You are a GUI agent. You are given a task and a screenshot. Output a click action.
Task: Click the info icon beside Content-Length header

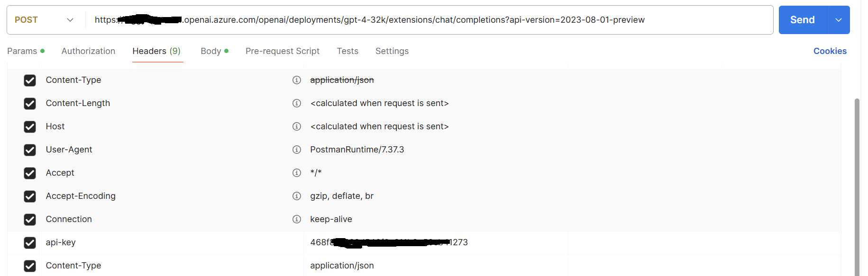tap(297, 103)
